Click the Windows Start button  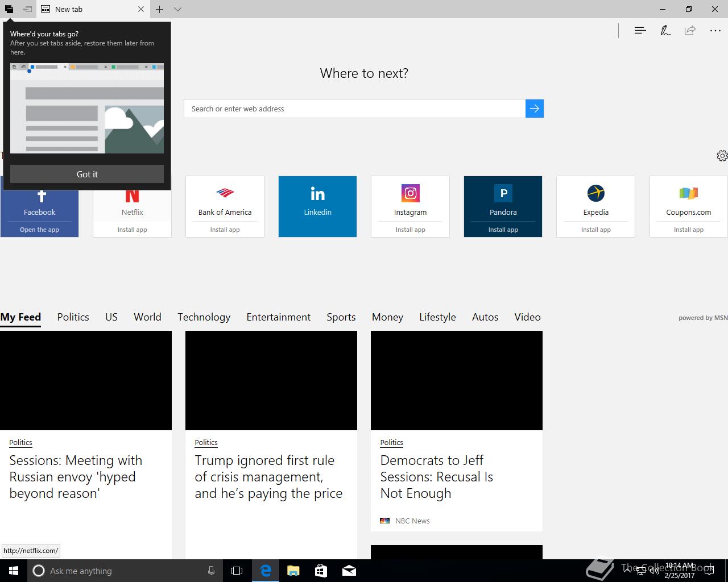point(14,571)
